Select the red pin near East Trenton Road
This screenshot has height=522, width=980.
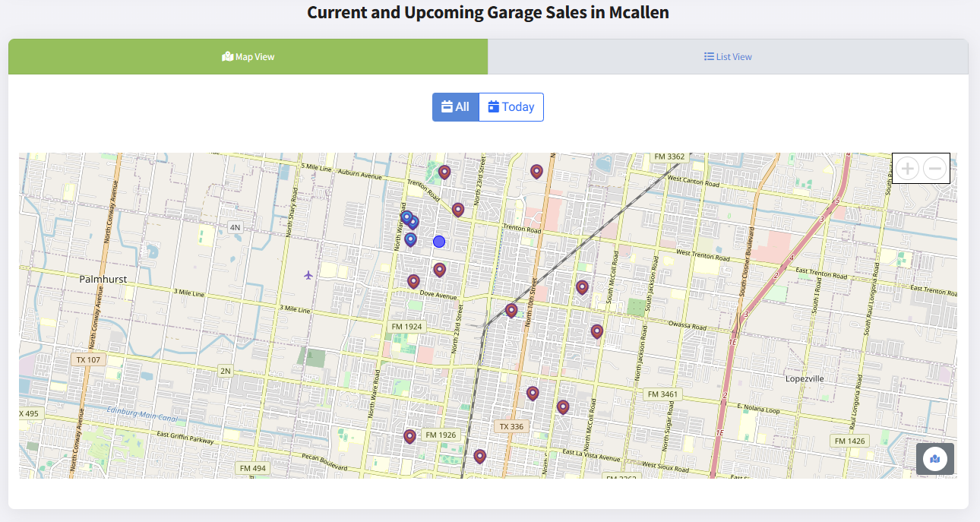[582, 287]
